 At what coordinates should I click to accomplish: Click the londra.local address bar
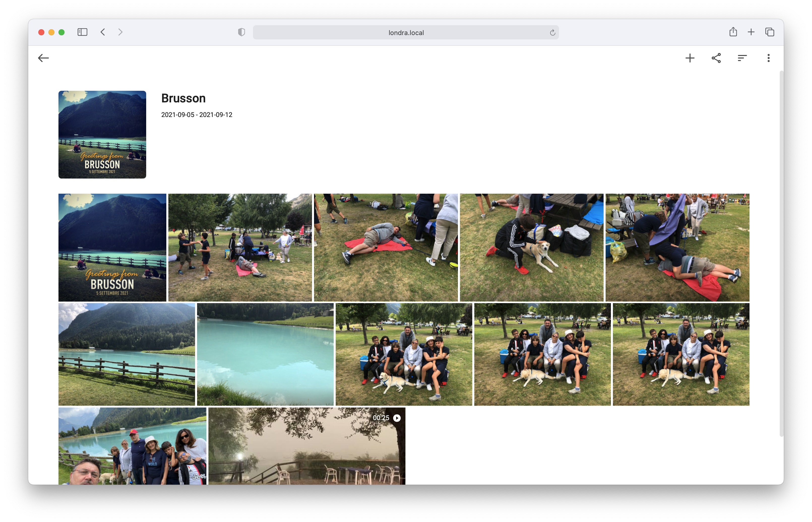click(x=405, y=33)
